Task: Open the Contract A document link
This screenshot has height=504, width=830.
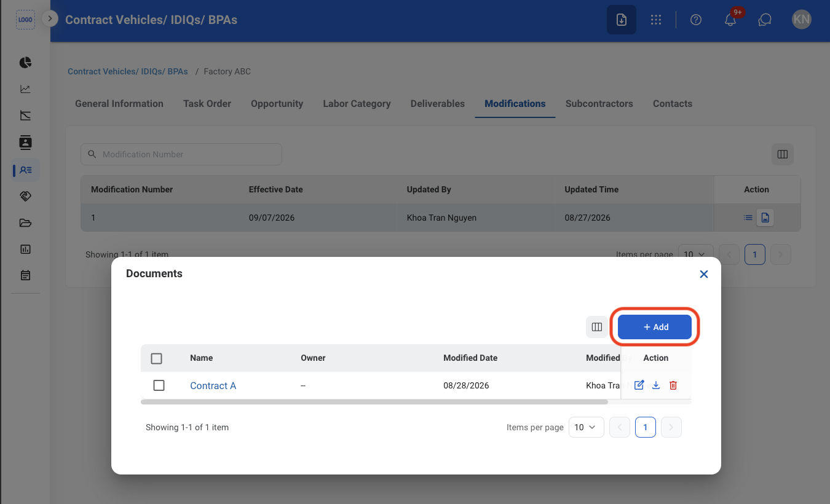Action: click(213, 386)
